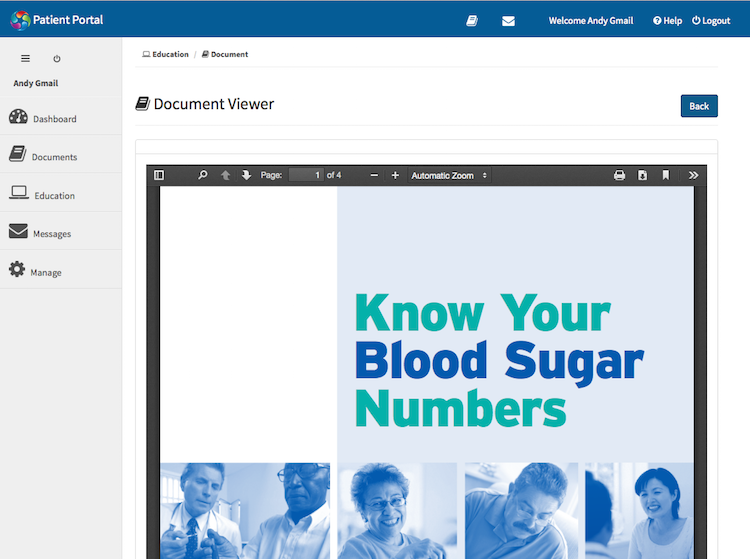Toggle the PDF viewer sidebar
This screenshot has width=750, height=559.
point(159,175)
